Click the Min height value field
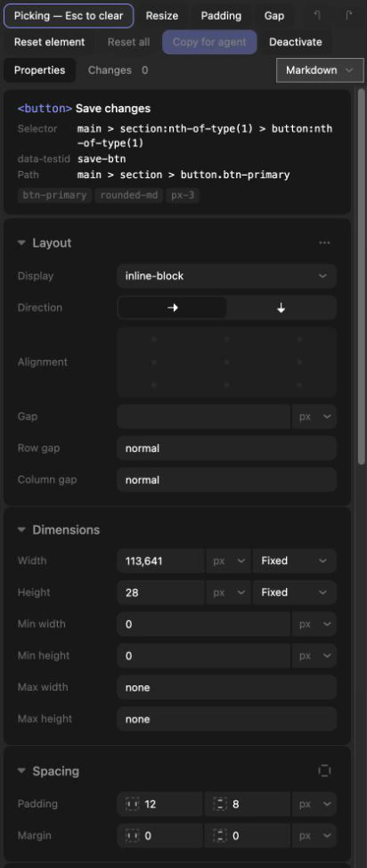 (x=204, y=656)
